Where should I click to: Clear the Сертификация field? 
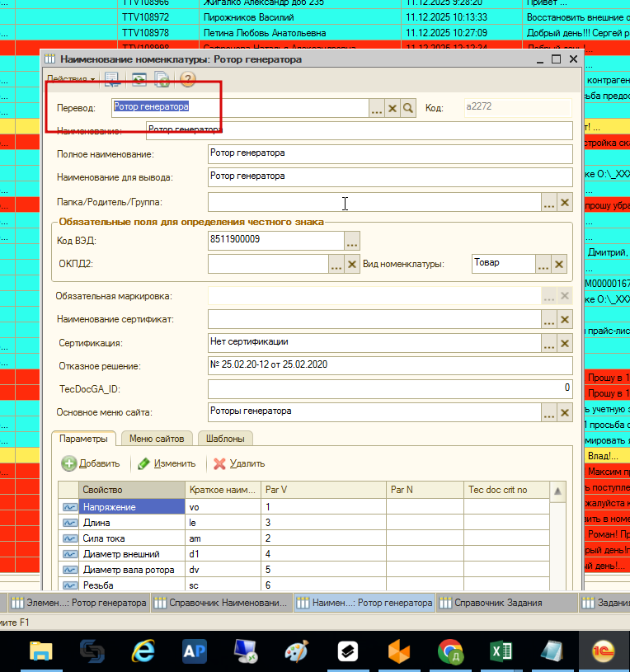[565, 343]
